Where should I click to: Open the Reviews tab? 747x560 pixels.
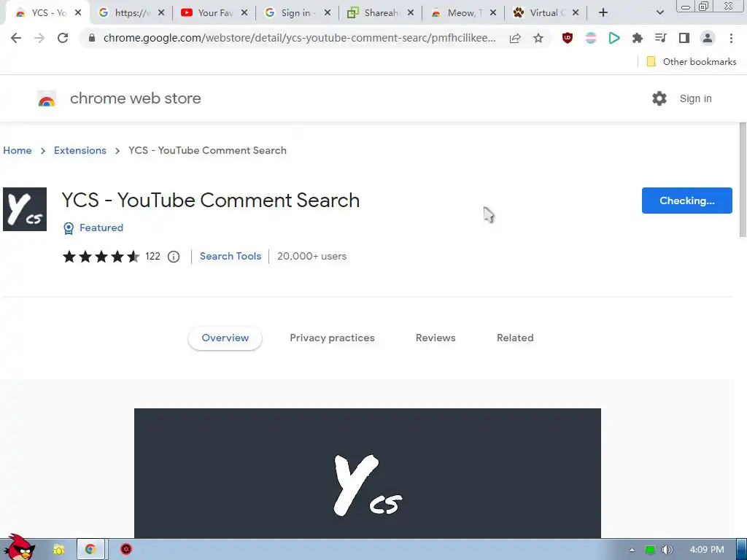click(436, 338)
